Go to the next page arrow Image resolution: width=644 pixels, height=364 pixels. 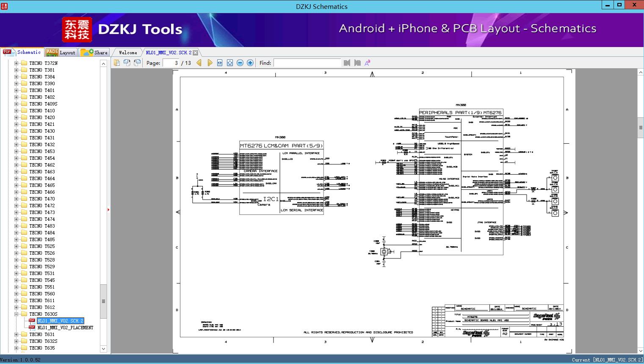(x=210, y=63)
